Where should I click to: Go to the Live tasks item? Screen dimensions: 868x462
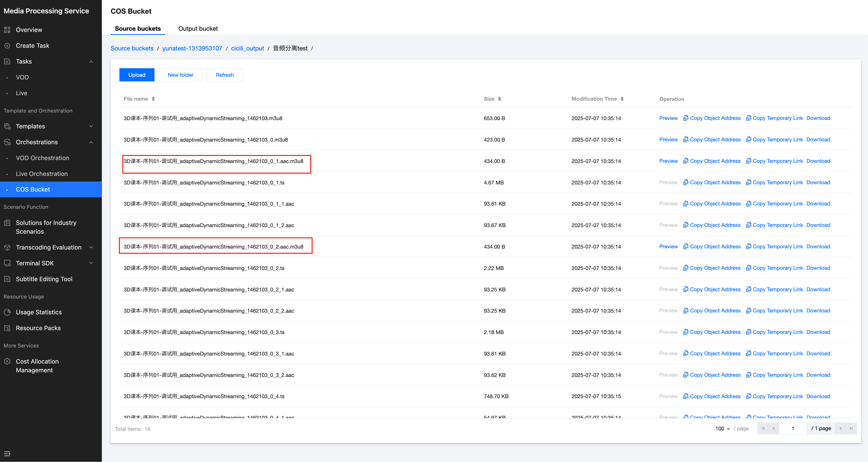[21, 93]
